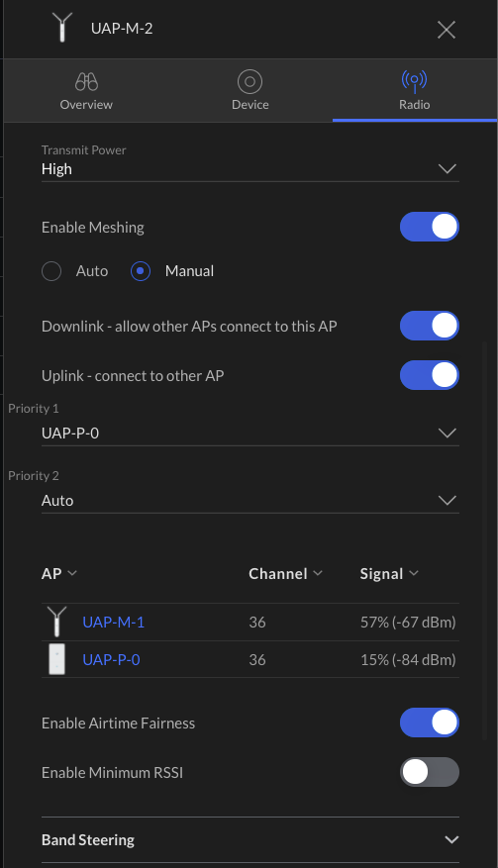Select the Auto meshing radio button
This screenshot has width=498, height=868.
tap(51, 271)
